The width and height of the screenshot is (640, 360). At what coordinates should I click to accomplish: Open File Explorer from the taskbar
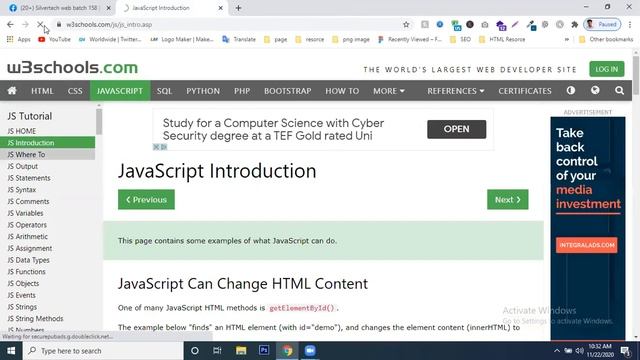click(241, 351)
